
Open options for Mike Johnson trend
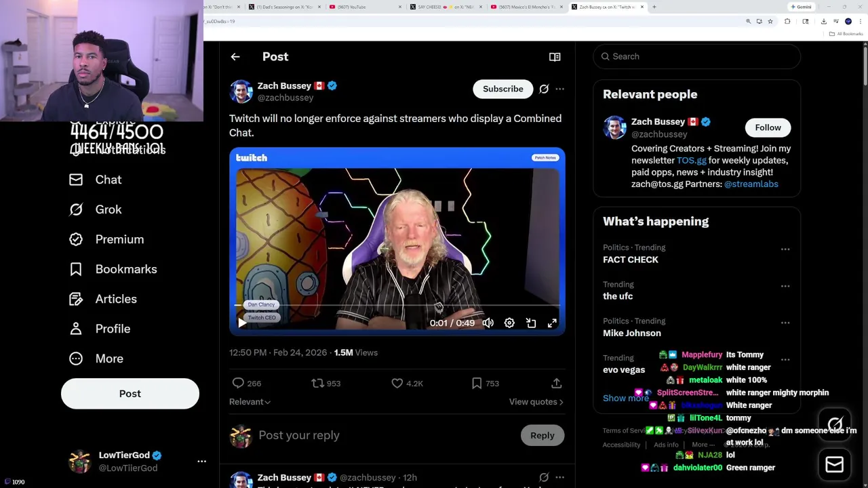[x=785, y=323]
